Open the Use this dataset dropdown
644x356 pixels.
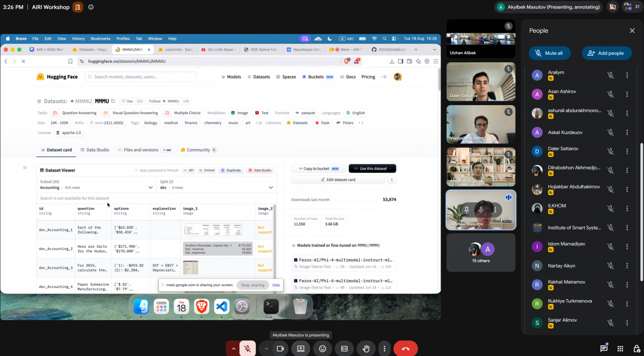click(372, 168)
